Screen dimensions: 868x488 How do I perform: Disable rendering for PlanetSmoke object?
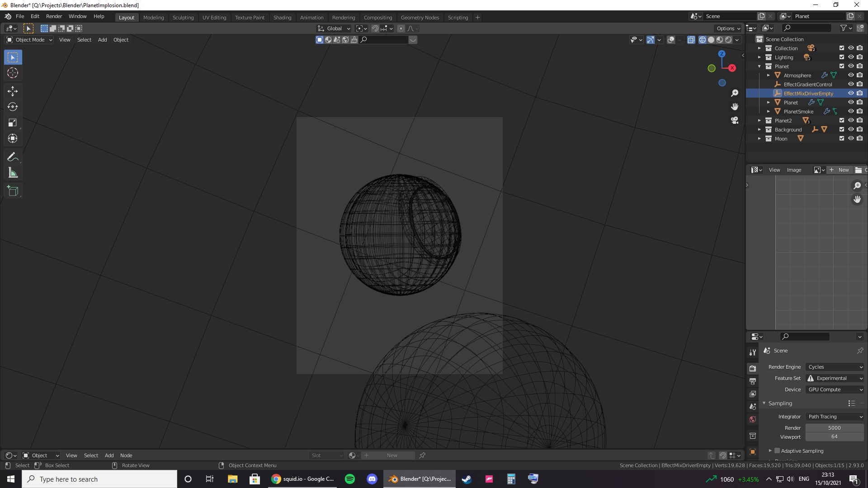click(x=860, y=112)
